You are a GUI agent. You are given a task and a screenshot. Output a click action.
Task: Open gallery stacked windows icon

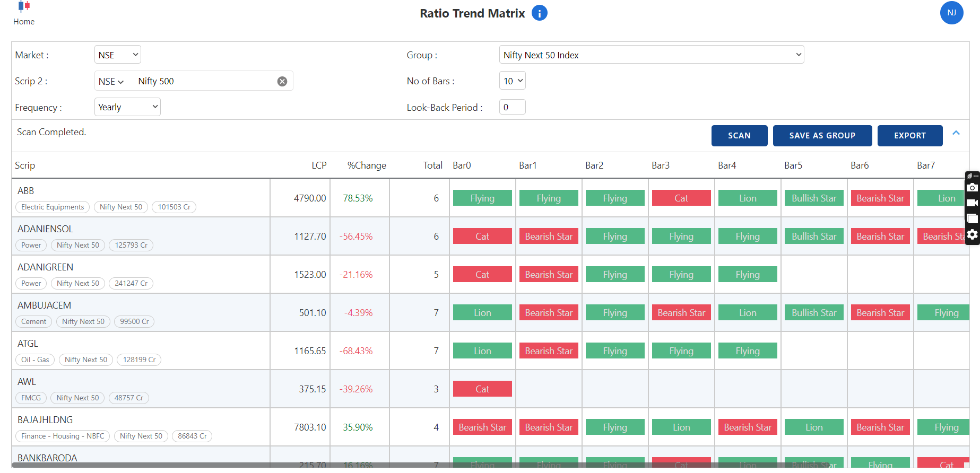[972, 218]
